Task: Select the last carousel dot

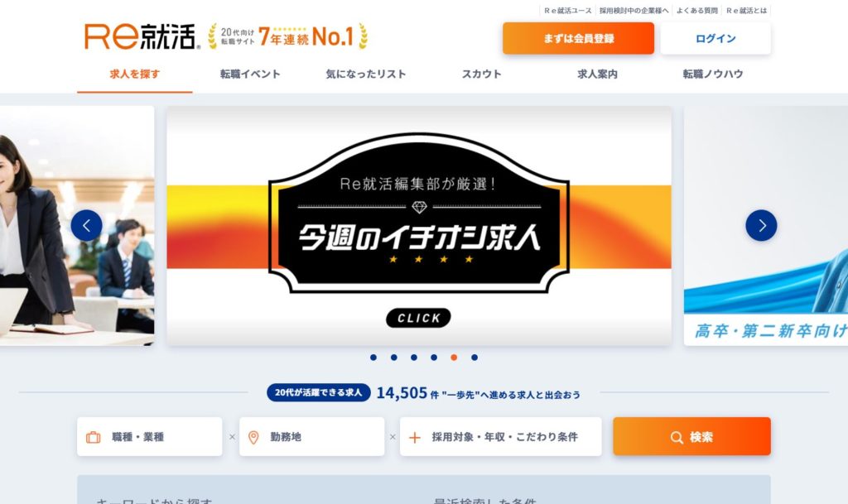Action: 475,357
